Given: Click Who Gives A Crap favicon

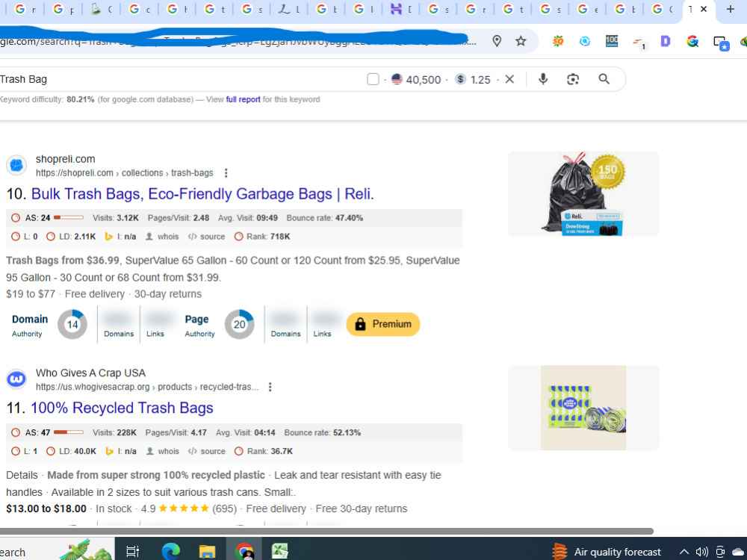Looking at the screenshot, I should pyautogui.click(x=16, y=379).
